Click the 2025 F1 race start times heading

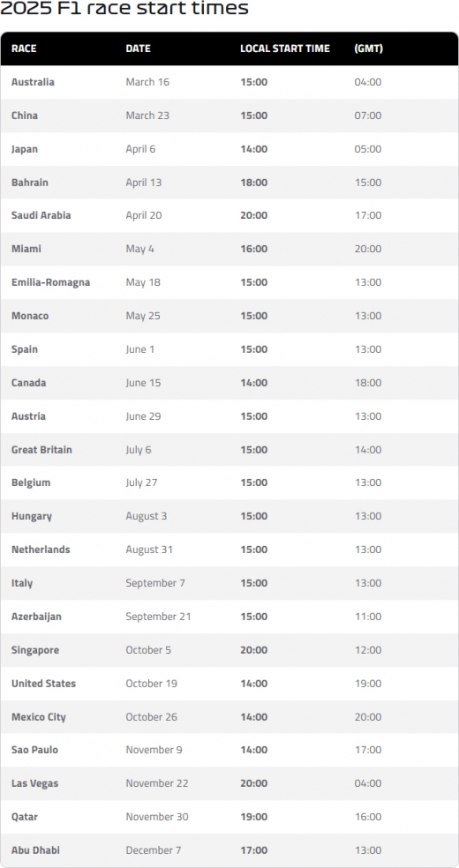pos(124,9)
